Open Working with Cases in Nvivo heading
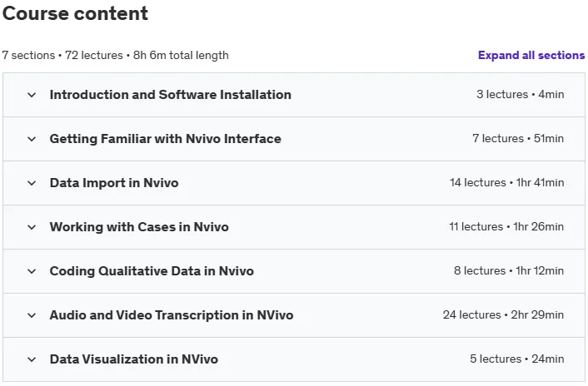The image size is (588, 386). [x=139, y=227]
